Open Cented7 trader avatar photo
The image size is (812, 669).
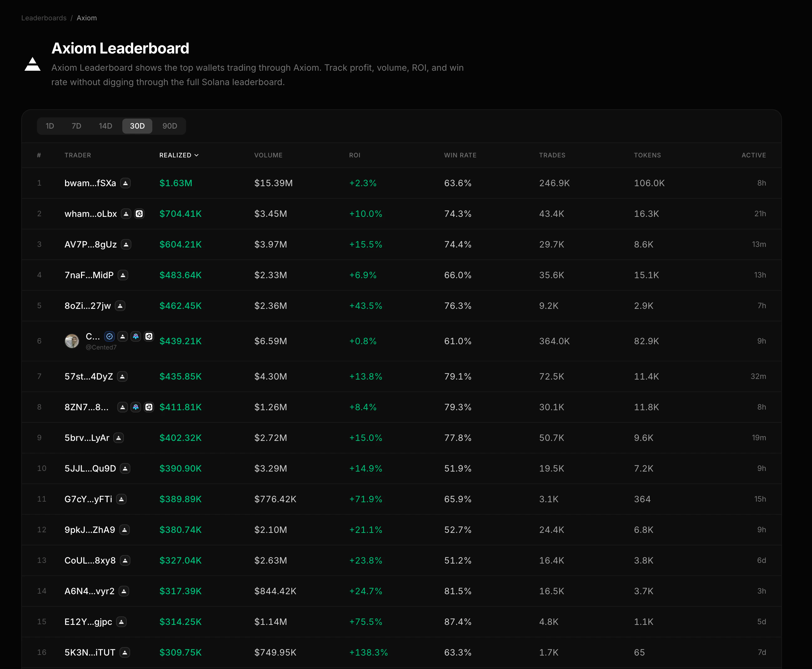tap(72, 341)
